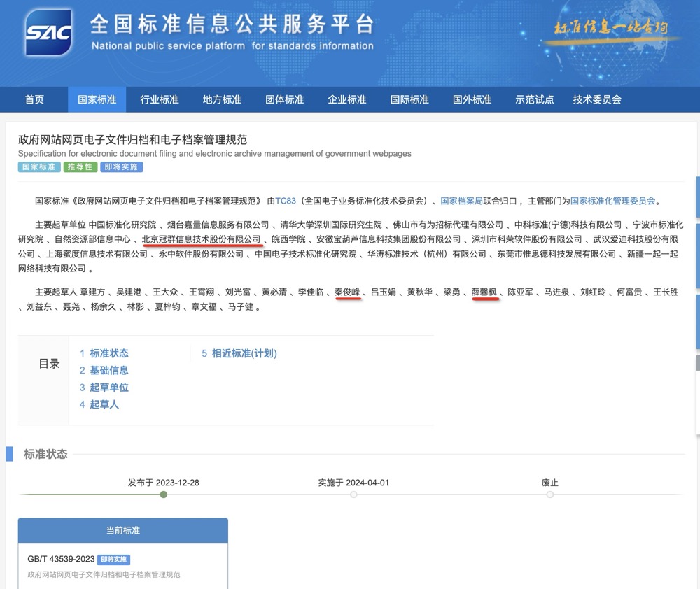Open the 国家档案局 link

coord(461,201)
